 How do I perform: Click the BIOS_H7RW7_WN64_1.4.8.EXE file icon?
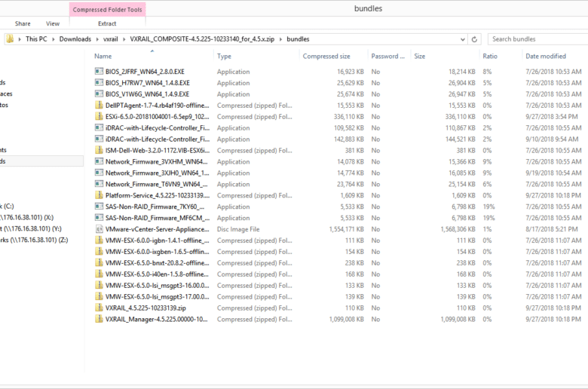[x=99, y=82]
